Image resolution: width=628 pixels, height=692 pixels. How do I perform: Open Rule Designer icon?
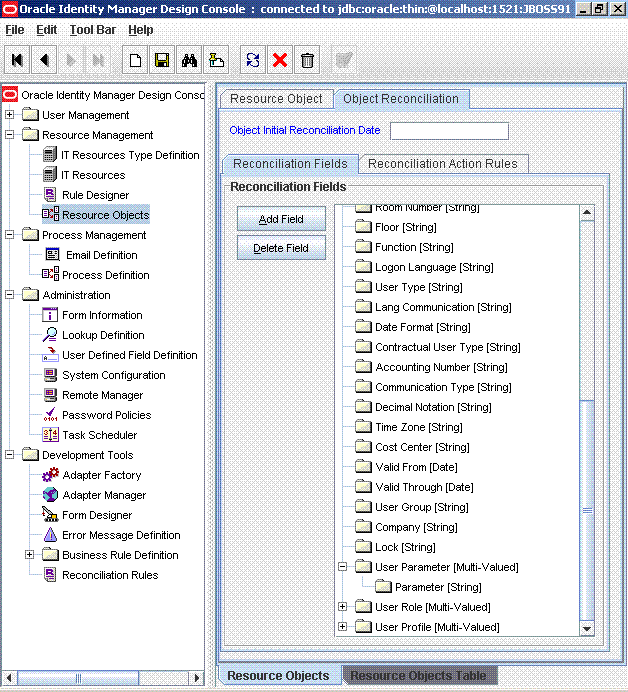click(x=50, y=195)
